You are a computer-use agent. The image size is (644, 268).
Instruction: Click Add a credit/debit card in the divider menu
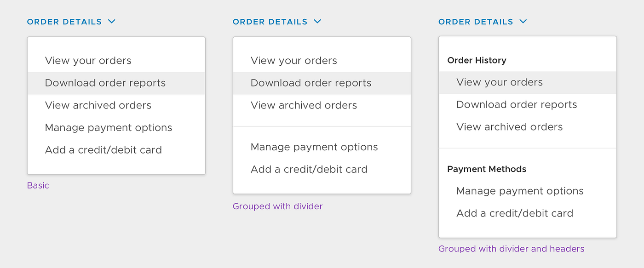[309, 169]
